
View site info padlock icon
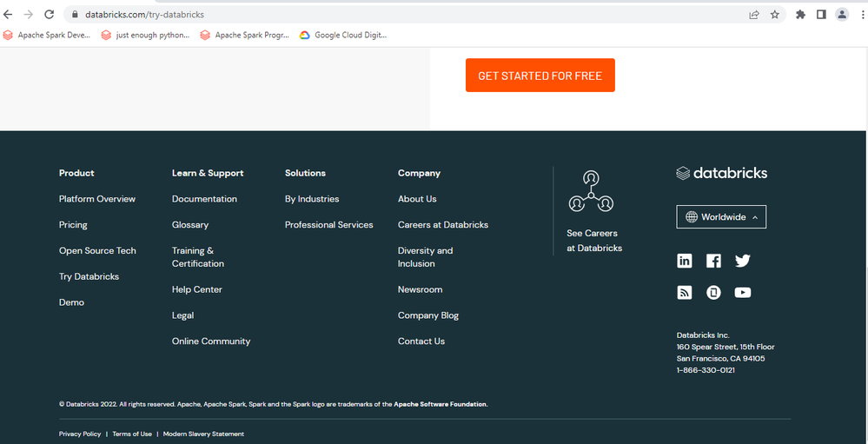coord(76,15)
